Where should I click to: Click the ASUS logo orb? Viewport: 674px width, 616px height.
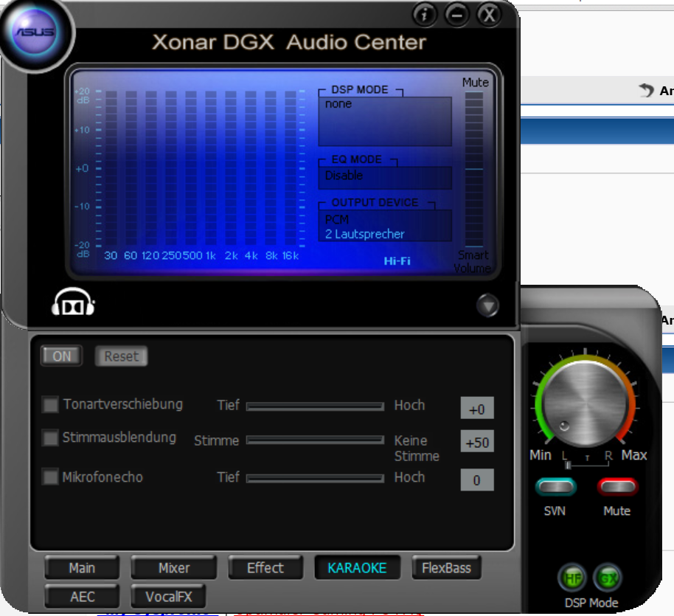tap(35, 32)
